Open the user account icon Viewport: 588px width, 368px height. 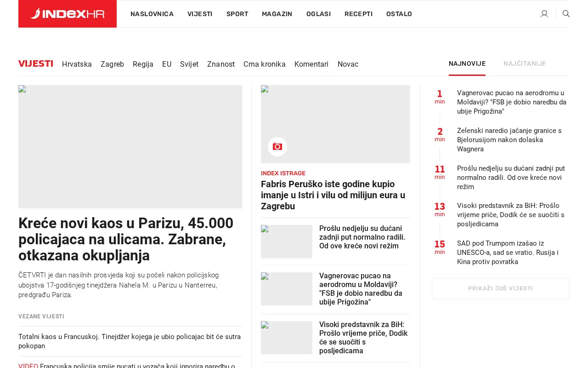tap(544, 14)
